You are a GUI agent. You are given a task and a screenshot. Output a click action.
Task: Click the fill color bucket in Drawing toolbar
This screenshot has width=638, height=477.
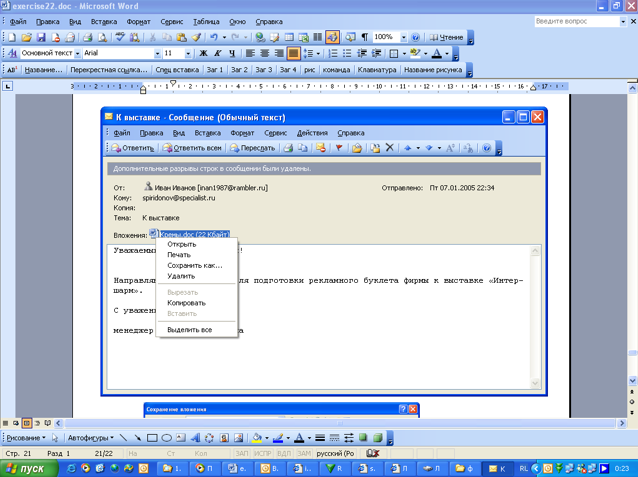[257, 438]
